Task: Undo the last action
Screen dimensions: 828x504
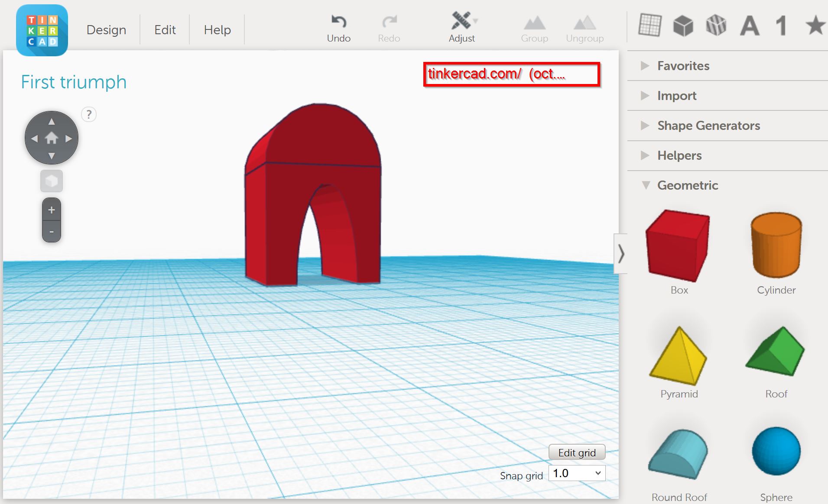Action: (339, 29)
